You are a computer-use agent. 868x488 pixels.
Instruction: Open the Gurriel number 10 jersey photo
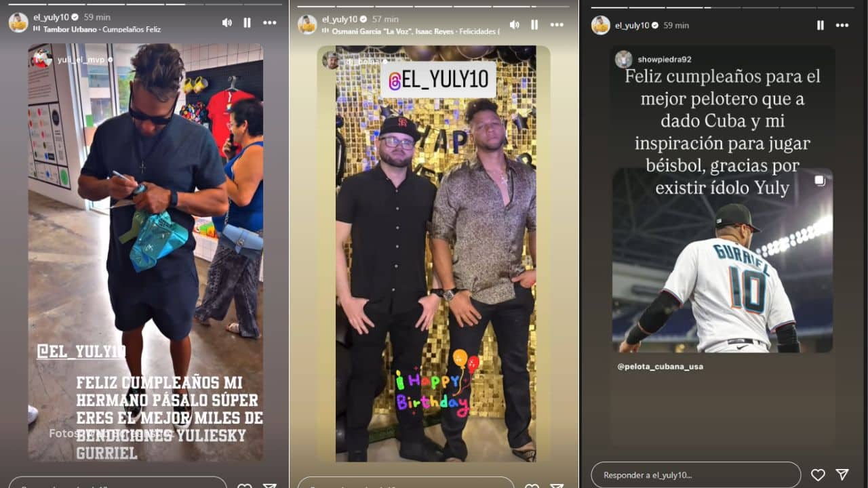(722, 261)
